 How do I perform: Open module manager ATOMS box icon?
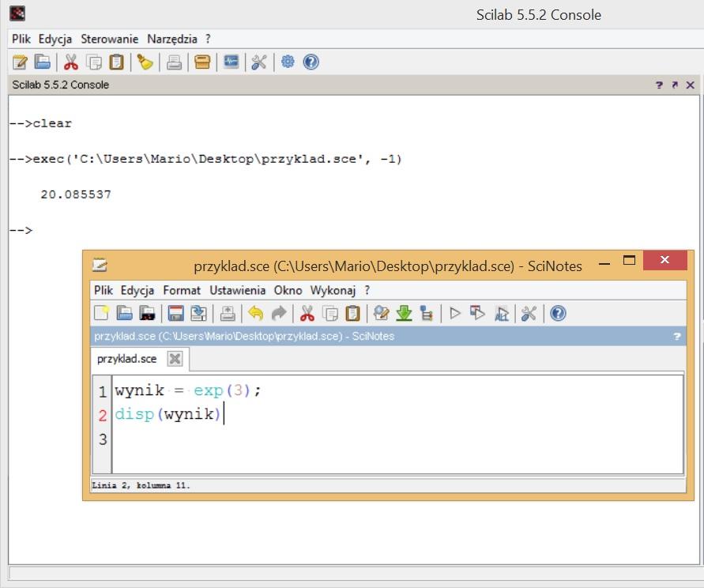[202, 62]
